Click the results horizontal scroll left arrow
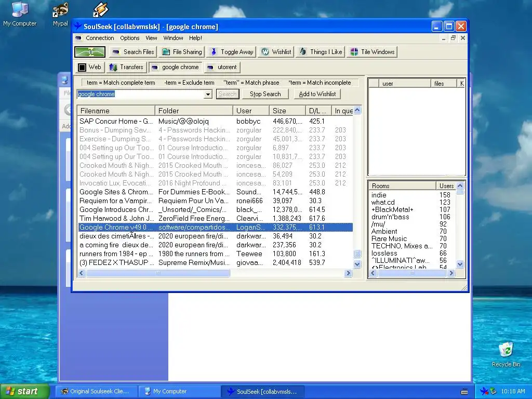Viewport: 532px width, 399px height. tap(82, 273)
